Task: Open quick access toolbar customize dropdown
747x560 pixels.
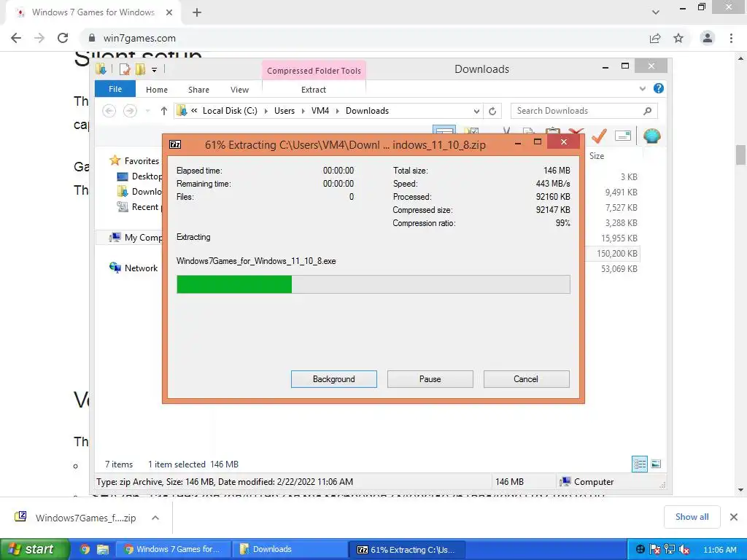Action: [155, 70]
